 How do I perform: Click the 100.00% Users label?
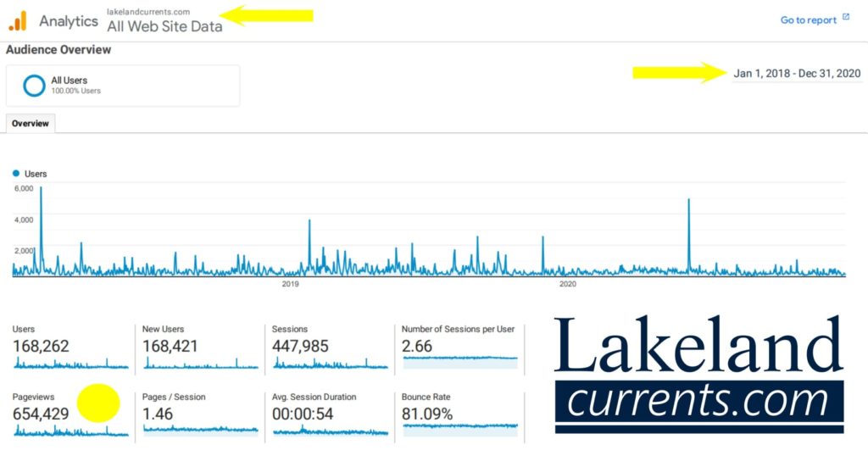[75, 91]
